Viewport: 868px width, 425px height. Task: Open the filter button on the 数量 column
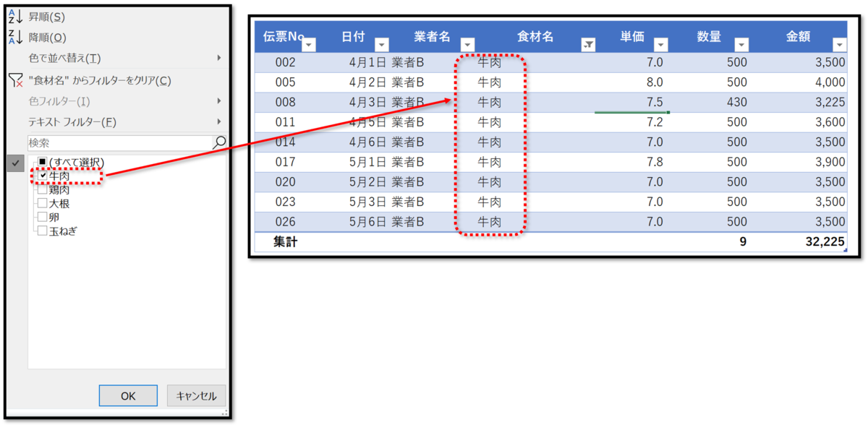(741, 44)
